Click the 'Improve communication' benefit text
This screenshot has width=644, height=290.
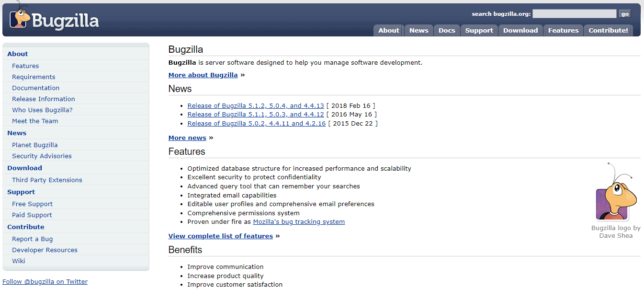tap(226, 267)
